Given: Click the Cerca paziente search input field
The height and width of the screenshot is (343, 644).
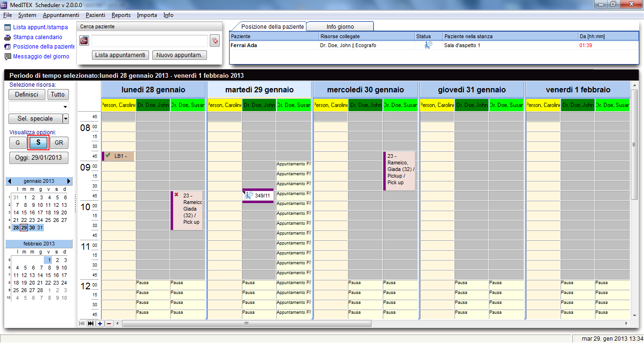Looking at the screenshot, I should point(149,41).
